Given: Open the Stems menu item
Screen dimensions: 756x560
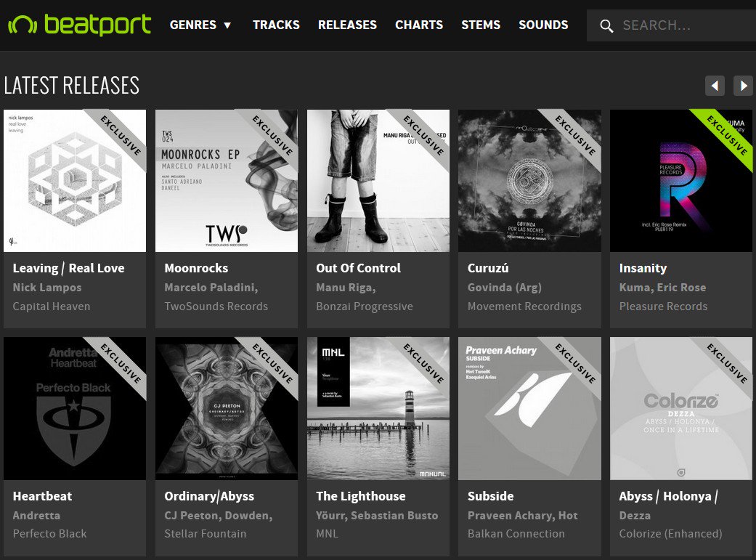Looking at the screenshot, I should 481,25.
